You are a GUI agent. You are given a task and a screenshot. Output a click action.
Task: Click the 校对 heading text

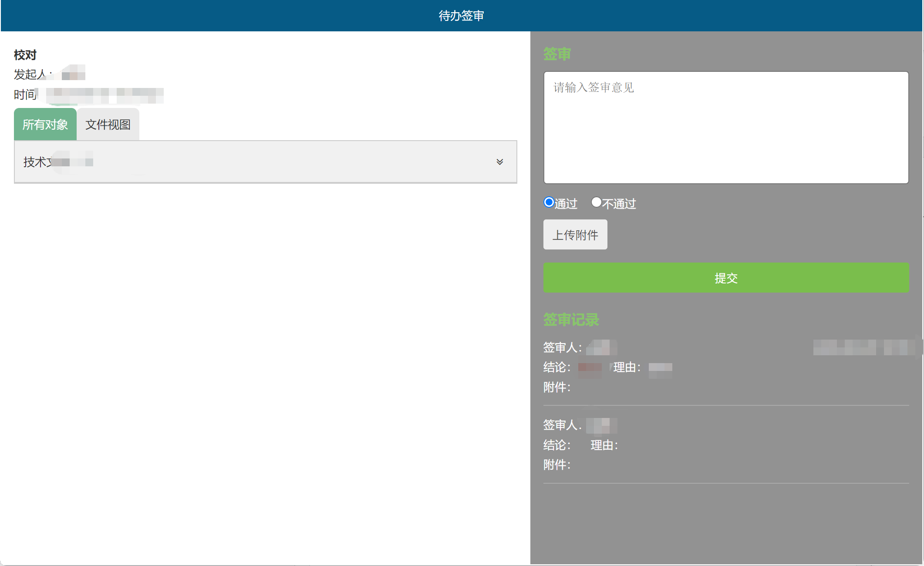tap(25, 55)
